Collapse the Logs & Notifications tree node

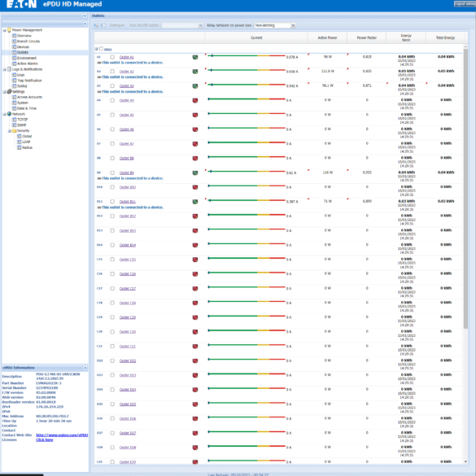tap(5, 69)
